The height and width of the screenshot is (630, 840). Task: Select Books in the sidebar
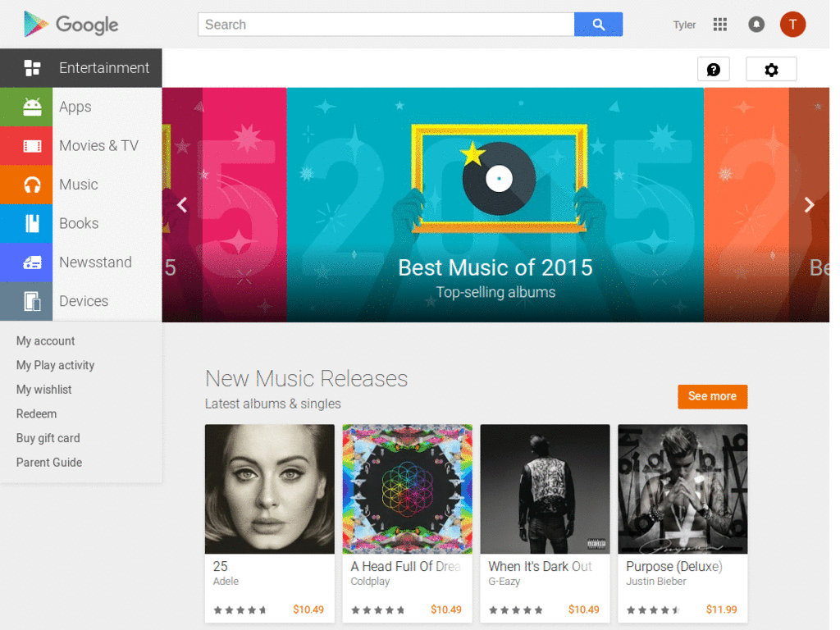(79, 223)
